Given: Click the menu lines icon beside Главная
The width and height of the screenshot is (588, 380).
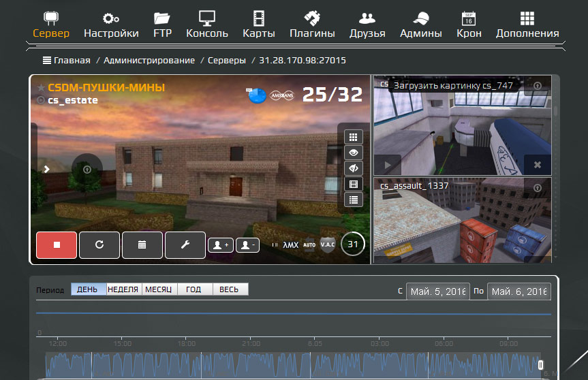Looking at the screenshot, I should [47, 61].
